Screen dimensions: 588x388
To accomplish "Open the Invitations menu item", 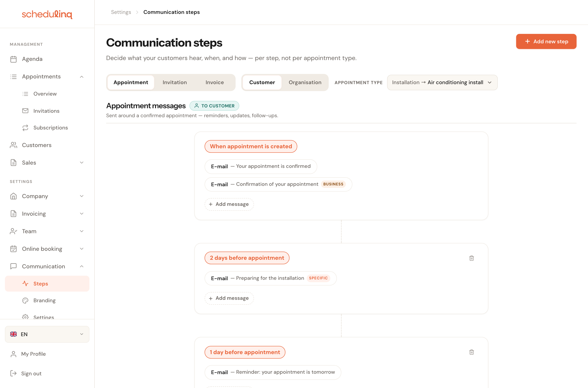I will (47, 111).
